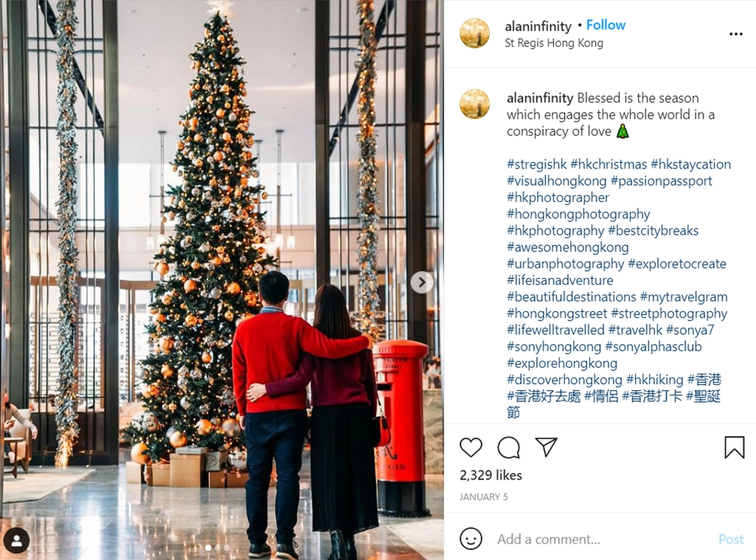
Task: Submit the comment with the Post button
Action: click(731, 539)
